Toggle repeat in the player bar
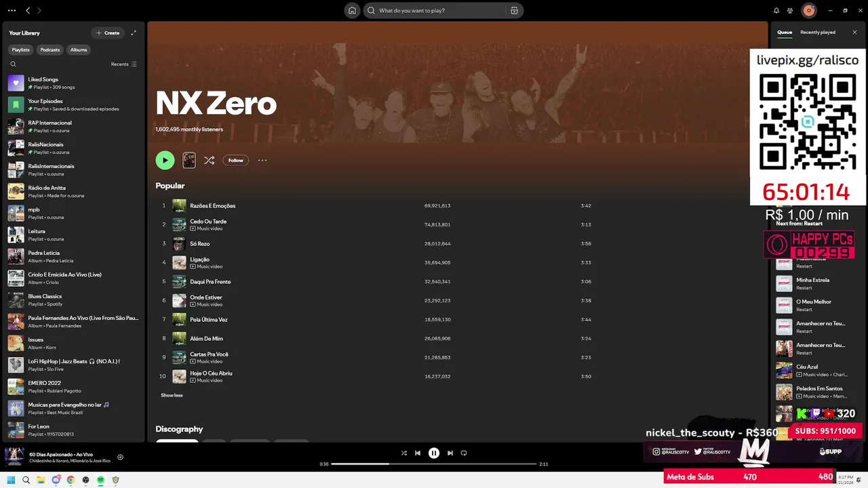The height and width of the screenshot is (488, 868). pyautogui.click(x=464, y=453)
